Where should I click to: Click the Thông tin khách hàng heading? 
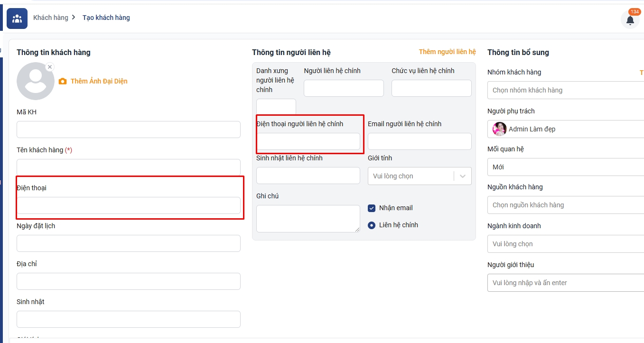[54, 52]
